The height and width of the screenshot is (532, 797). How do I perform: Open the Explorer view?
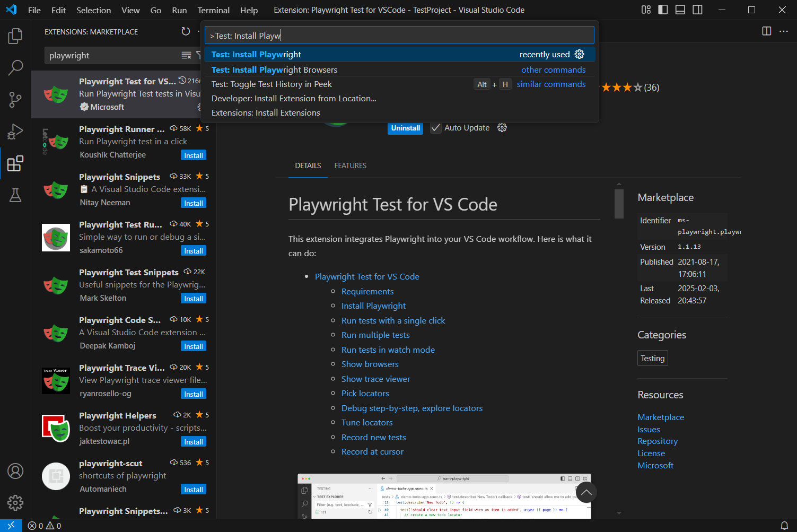pyautogui.click(x=15, y=36)
